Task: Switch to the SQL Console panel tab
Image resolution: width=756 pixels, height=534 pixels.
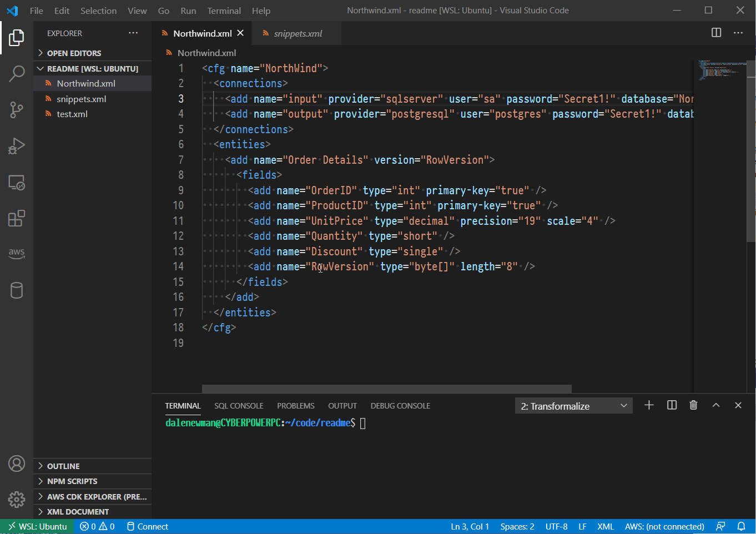Action: (x=239, y=406)
